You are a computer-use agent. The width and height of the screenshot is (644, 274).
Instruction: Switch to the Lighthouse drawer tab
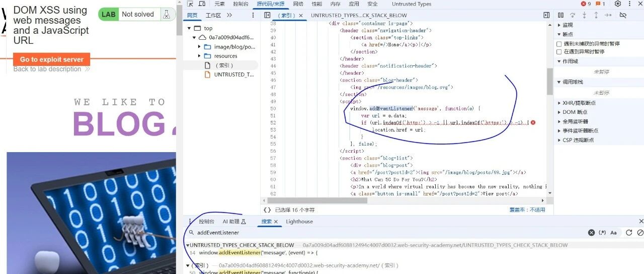click(x=299, y=222)
